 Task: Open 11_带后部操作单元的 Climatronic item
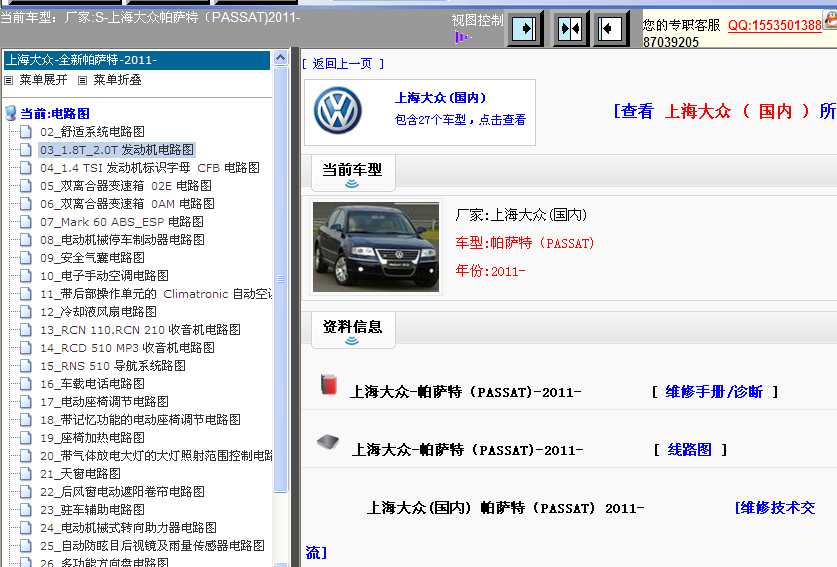[x=156, y=294]
